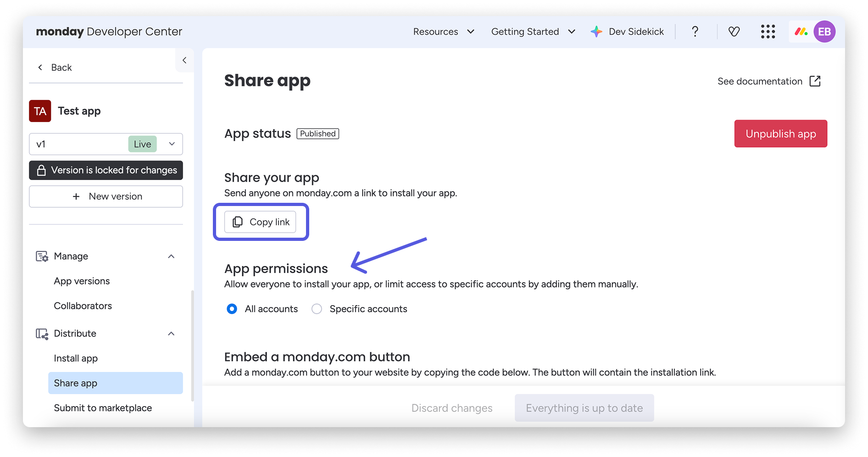Collapse the left sidebar panel
Image resolution: width=868 pixels, height=457 pixels.
(184, 60)
